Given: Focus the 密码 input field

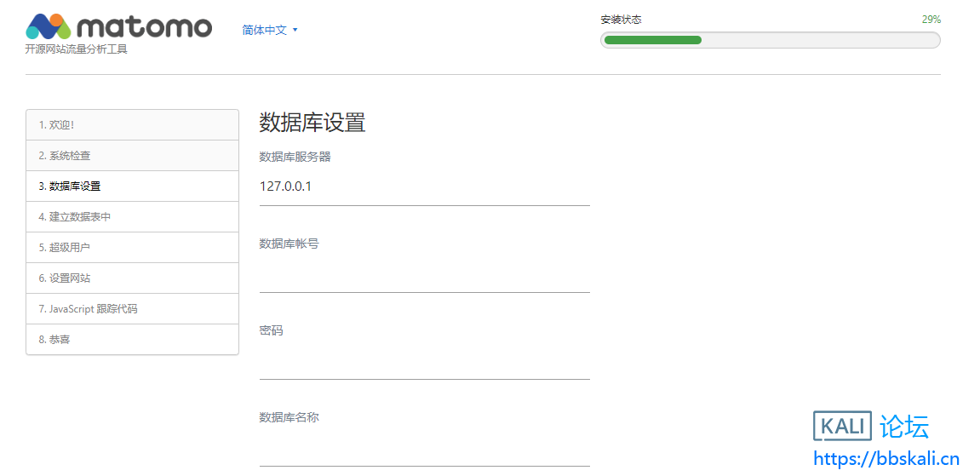Looking at the screenshot, I should 424,362.
